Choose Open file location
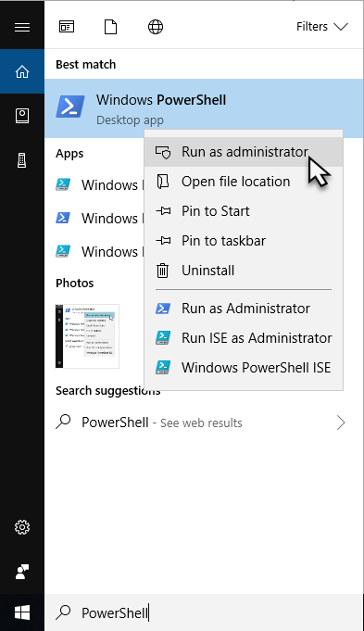The height and width of the screenshot is (631, 364). point(244,182)
